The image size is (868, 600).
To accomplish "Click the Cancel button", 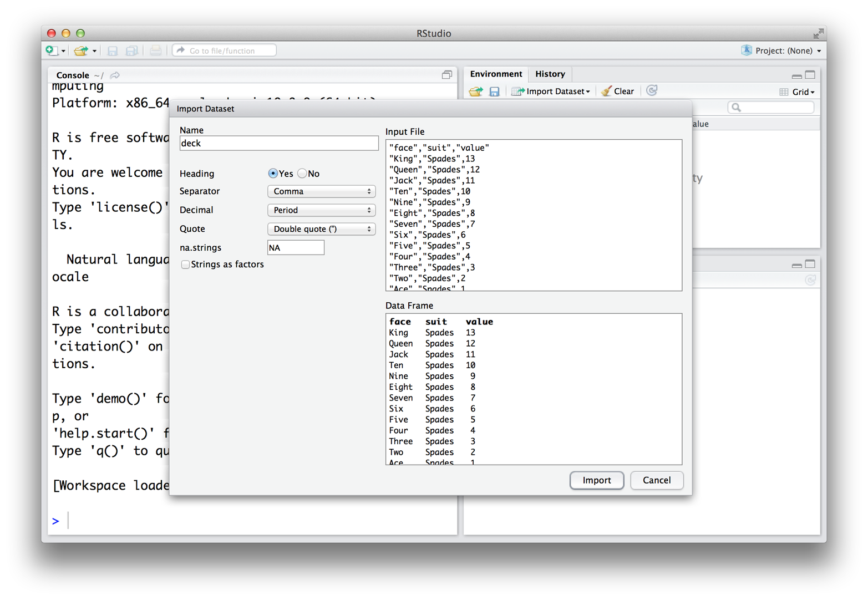I will click(x=657, y=480).
